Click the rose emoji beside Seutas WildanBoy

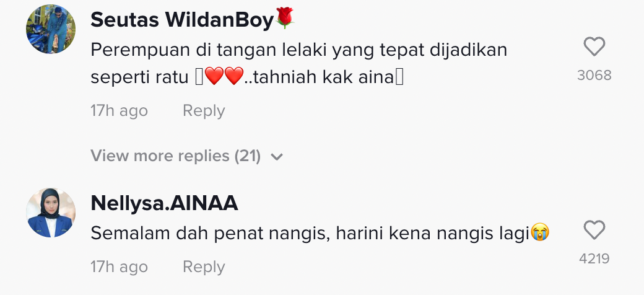285,18
